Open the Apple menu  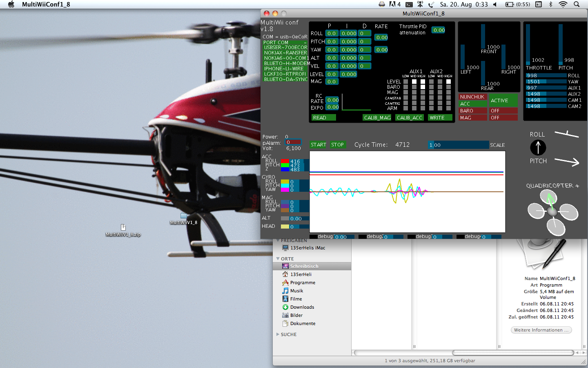click(11, 4)
